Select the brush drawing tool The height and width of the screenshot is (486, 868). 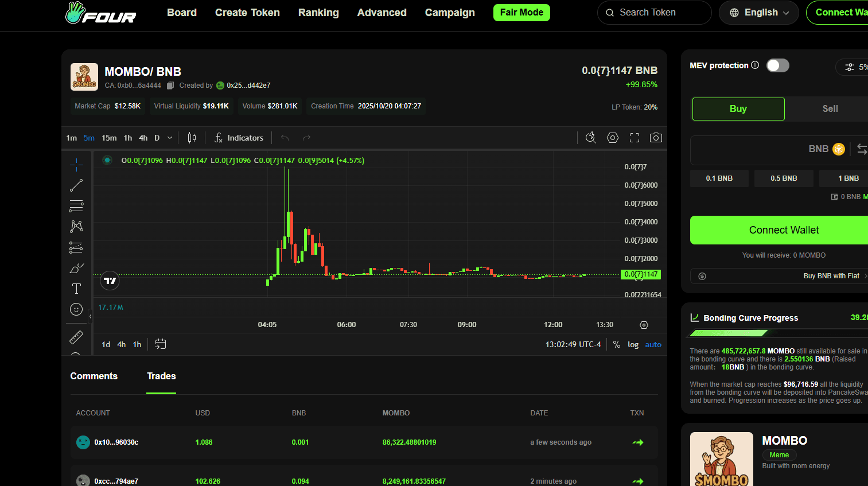(76, 268)
